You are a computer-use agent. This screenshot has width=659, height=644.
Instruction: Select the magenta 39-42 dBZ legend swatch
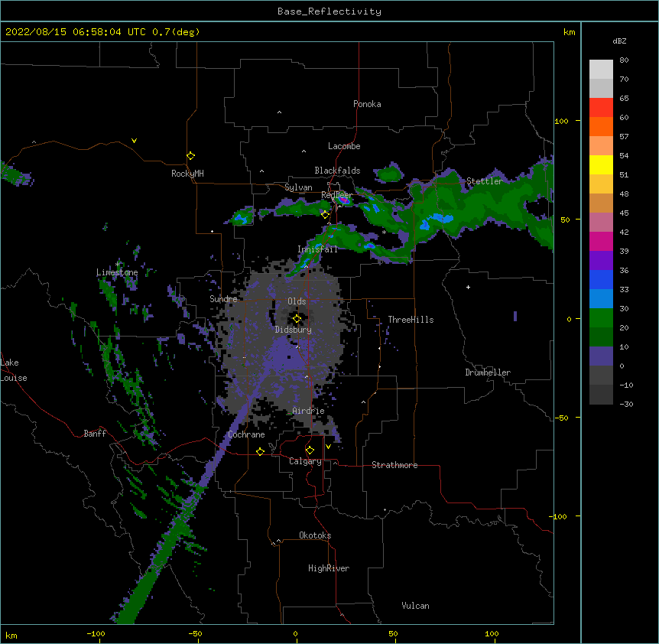point(601,241)
